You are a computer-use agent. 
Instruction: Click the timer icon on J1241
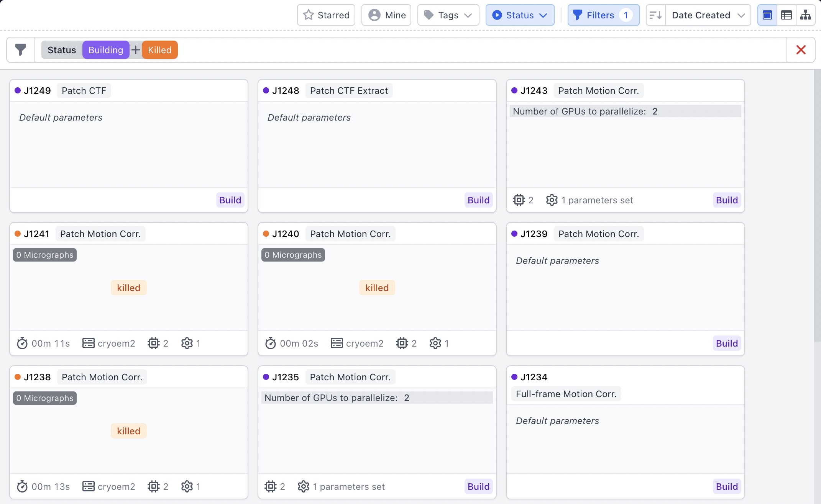point(22,343)
